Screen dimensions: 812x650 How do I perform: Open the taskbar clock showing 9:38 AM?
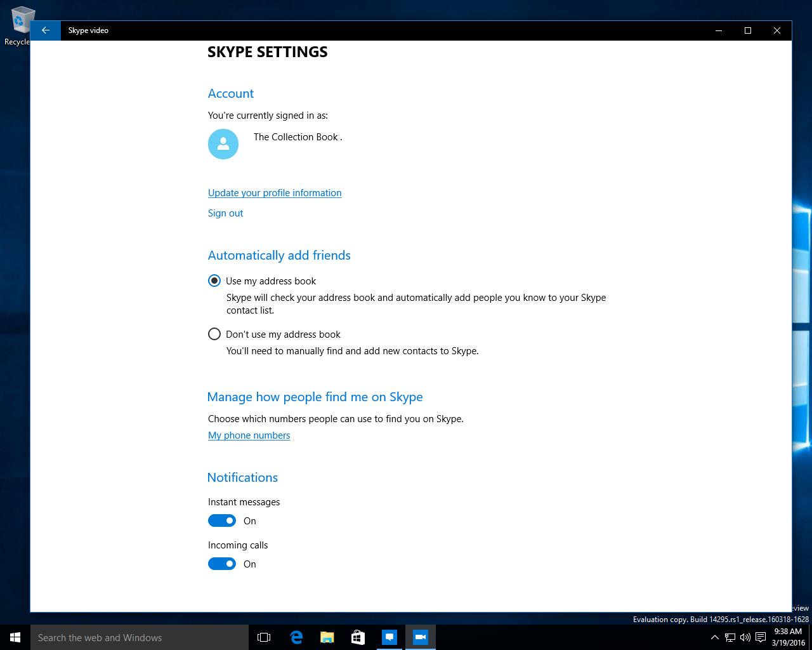[788, 637]
